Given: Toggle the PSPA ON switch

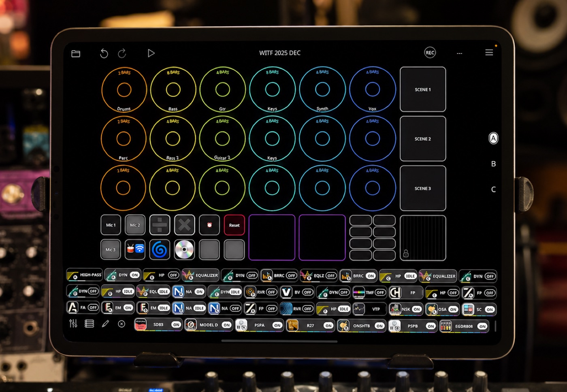Looking at the screenshot, I should point(277,325).
